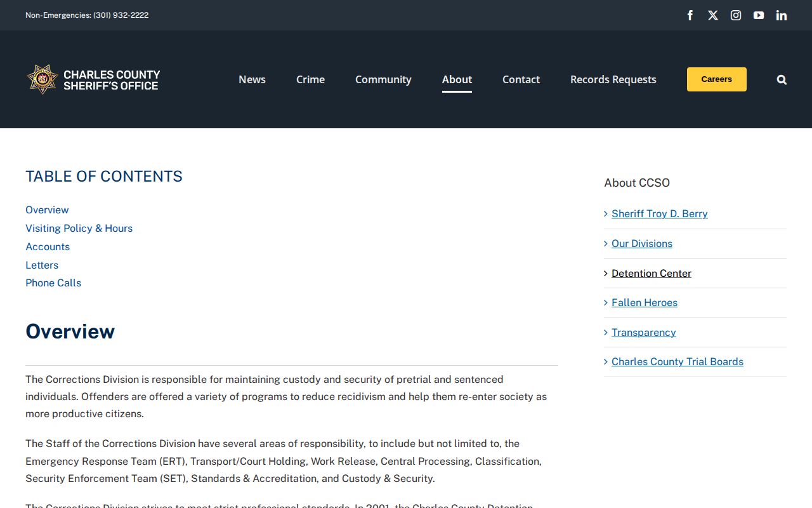The image size is (812, 508).
Task: Jump to the Letters section
Action: click(42, 265)
